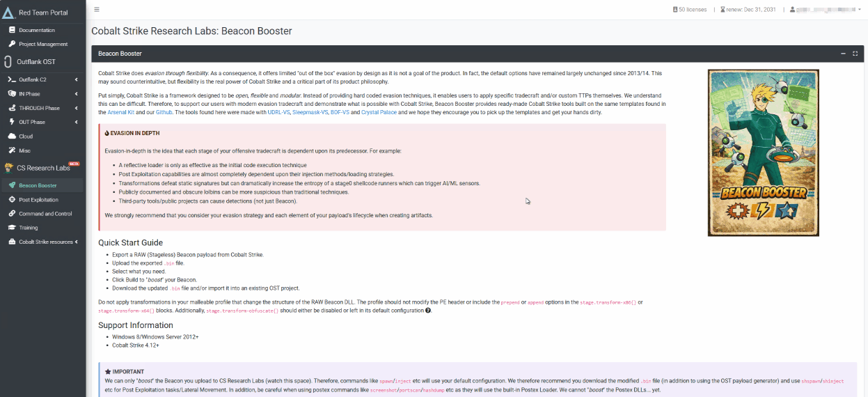Image resolution: width=868 pixels, height=397 pixels.
Task: Open the Arsenal Kit link
Action: coord(121,112)
